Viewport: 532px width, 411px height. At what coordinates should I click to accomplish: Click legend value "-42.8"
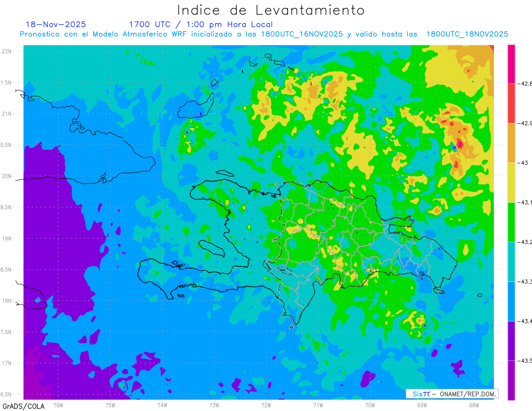(x=524, y=83)
